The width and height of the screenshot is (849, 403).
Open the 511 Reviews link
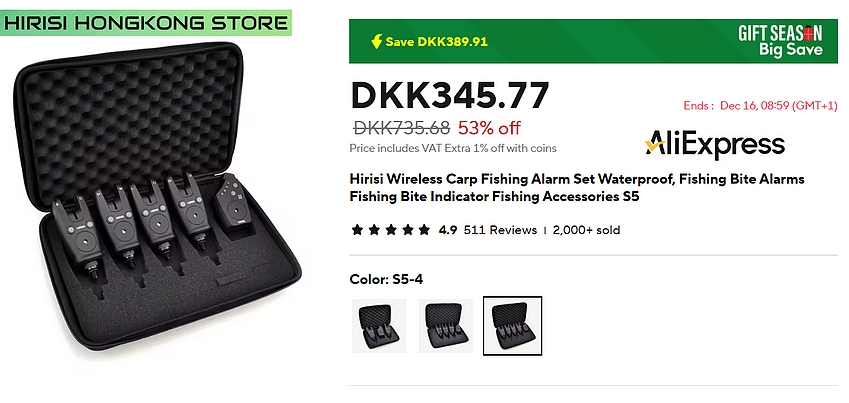500,230
